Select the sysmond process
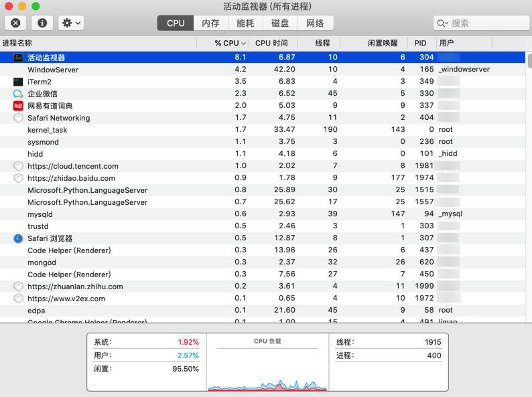 point(263,142)
